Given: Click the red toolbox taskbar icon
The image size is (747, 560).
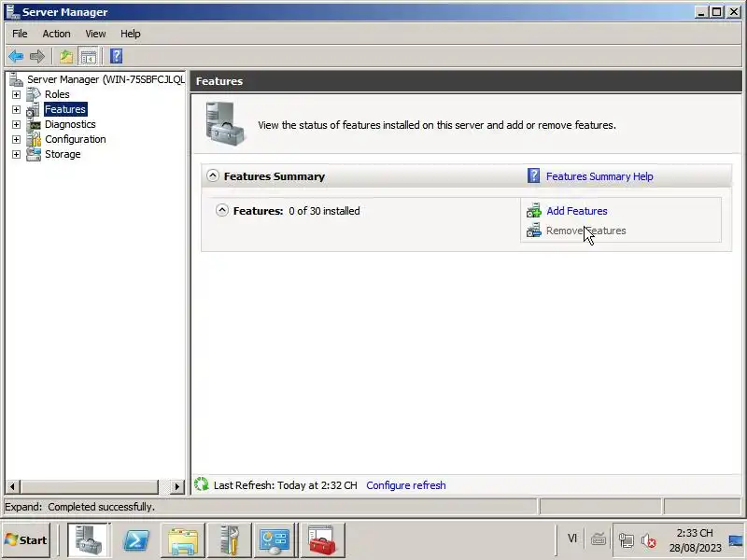Looking at the screenshot, I should (322, 539).
